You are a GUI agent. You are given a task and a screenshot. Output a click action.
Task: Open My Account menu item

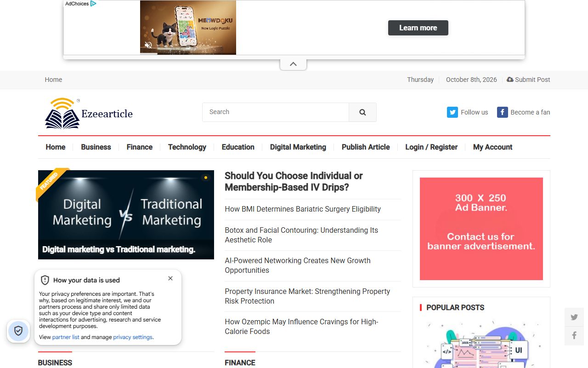coord(492,147)
